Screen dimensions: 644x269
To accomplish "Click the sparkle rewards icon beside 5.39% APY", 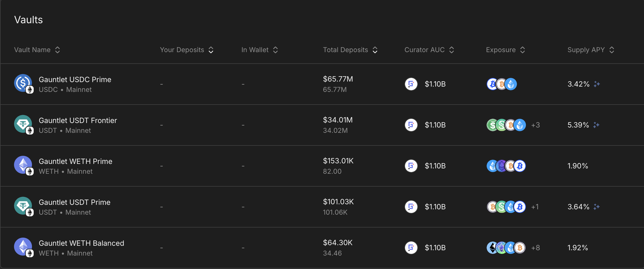I will [596, 125].
